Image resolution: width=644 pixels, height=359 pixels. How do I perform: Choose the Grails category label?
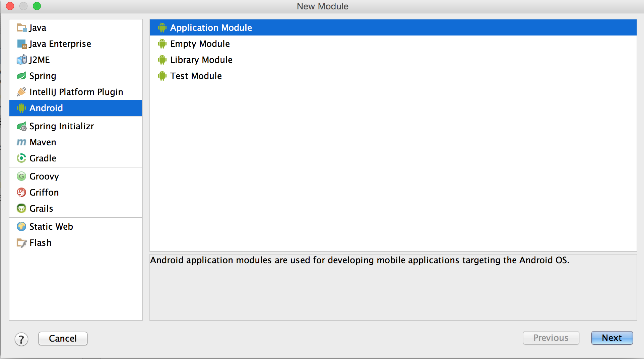[x=41, y=208]
